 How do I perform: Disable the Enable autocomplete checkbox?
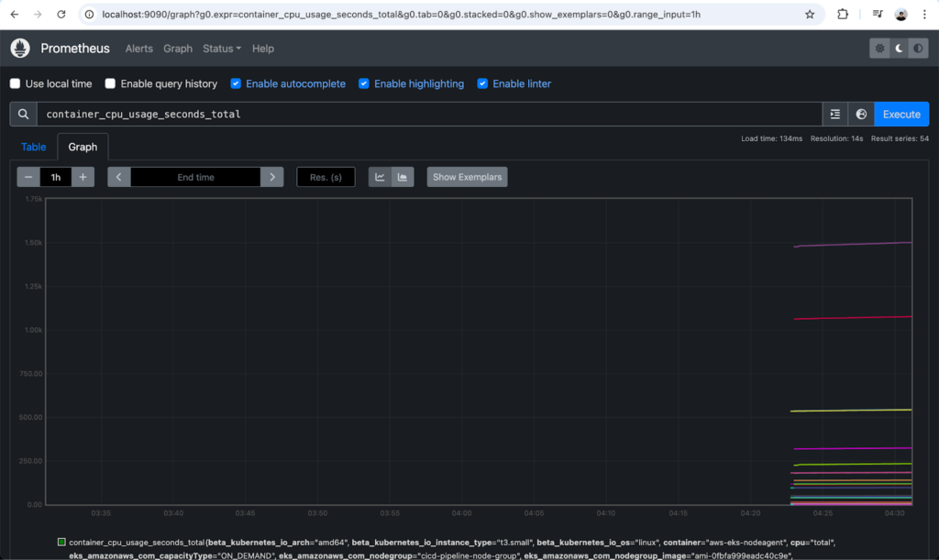coord(236,83)
